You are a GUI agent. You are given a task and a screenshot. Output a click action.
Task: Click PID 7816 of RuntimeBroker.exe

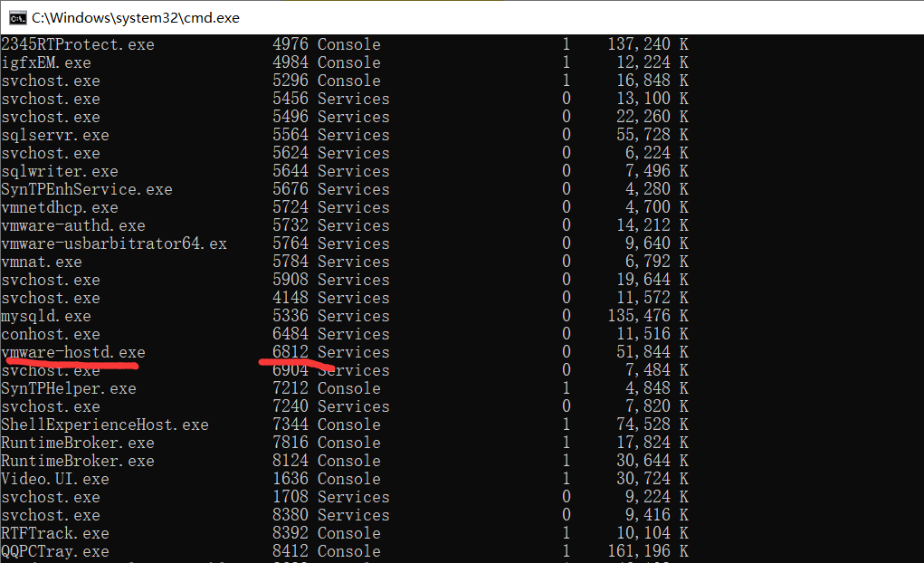coord(291,444)
